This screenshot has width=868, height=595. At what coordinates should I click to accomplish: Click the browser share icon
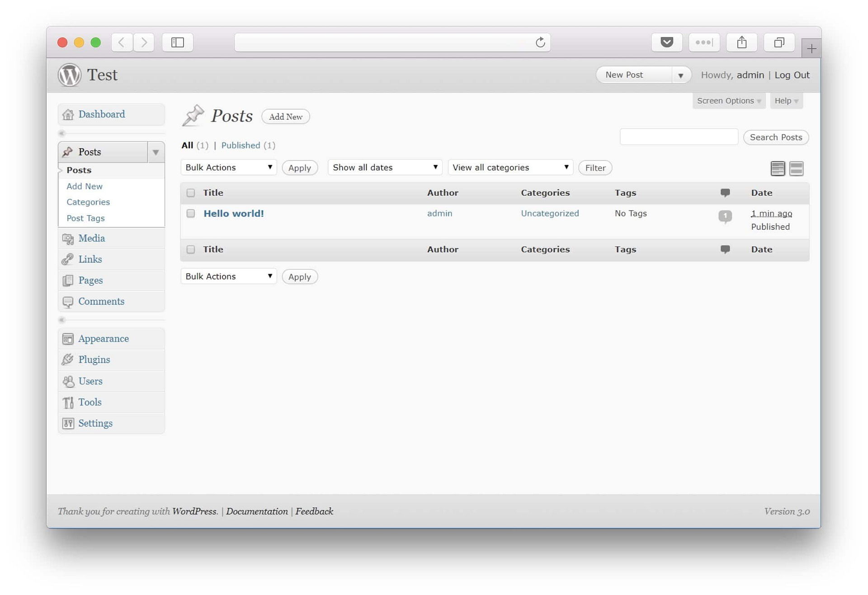(x=742, y=42)
